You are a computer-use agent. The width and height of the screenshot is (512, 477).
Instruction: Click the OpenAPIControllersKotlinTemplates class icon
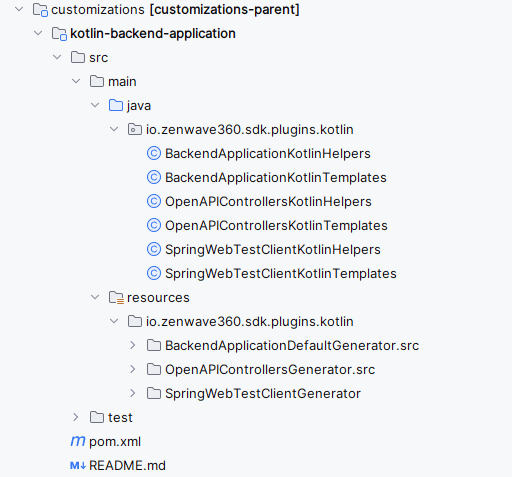pyautogui.click(x=154, y=225)
